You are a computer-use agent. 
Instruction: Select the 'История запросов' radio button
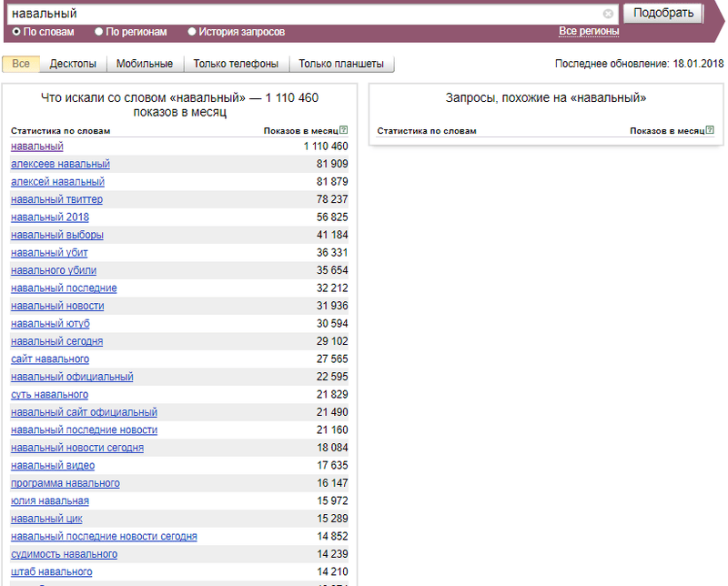click(192, 32)
